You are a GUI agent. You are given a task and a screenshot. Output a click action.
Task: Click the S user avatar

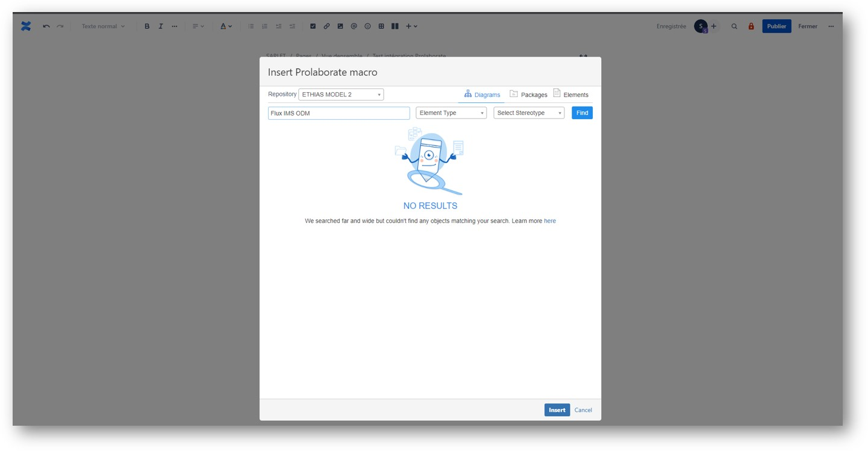click(x=701, y=26)
